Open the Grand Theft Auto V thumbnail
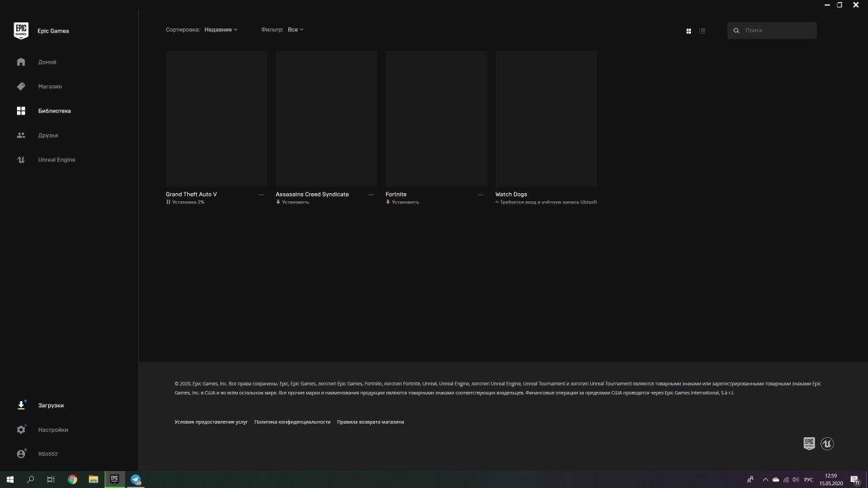This screenshot has height=488, width=868. click(x=217, y=119)
